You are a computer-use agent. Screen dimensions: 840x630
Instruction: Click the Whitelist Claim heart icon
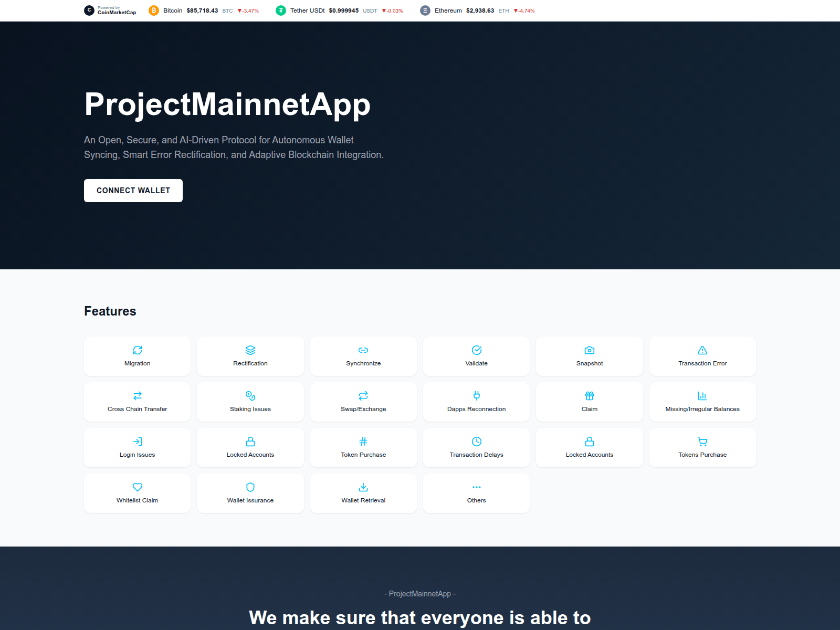(x=138, y=487)
